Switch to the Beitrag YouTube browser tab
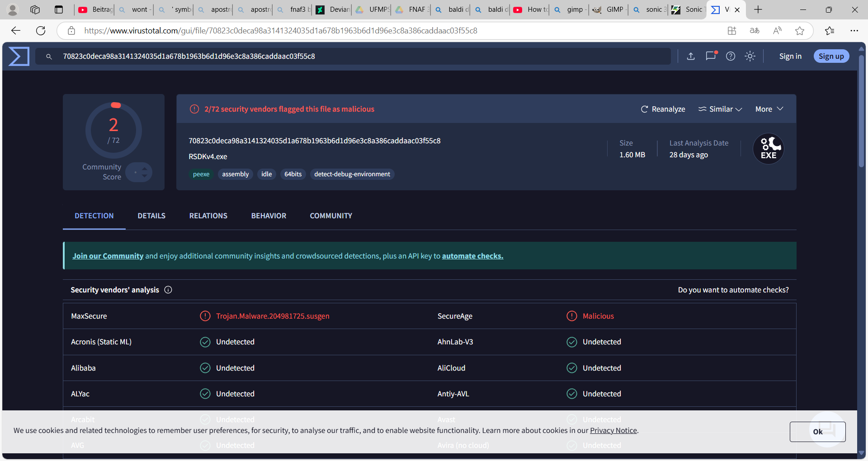The width and height of the screenshot is (868, 461). click(95, 9)
